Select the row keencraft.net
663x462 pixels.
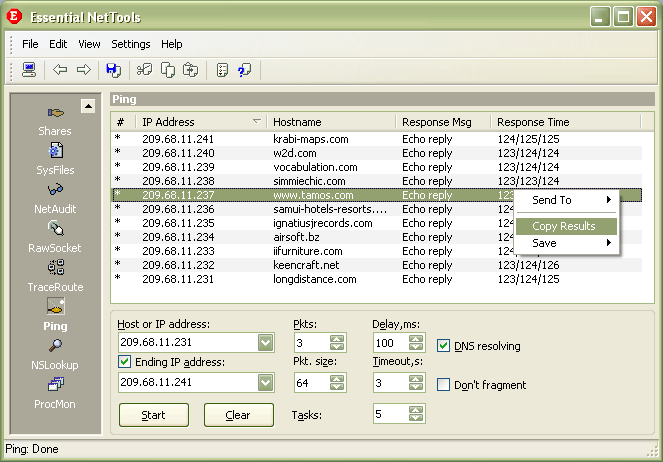coord(377,265)
